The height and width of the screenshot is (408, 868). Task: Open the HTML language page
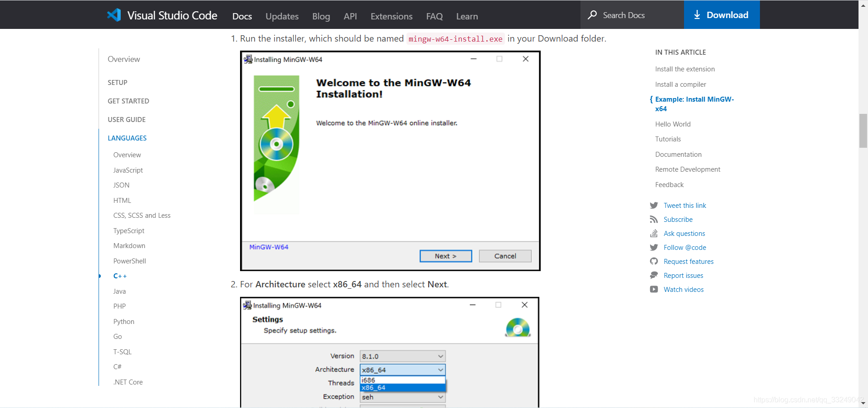(x=122, y=201)
